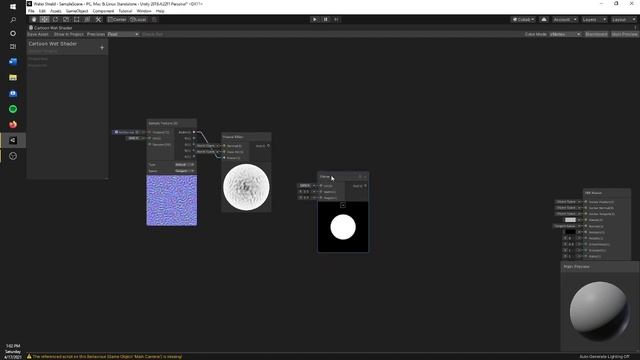Open the Account dropdown
Viewport: 640px width, 360px height.
[565, 20]
